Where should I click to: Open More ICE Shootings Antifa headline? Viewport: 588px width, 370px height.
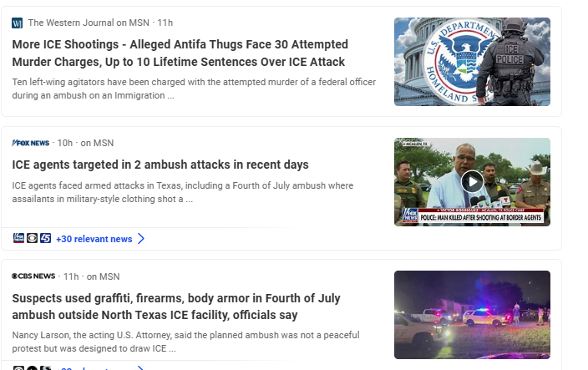[180, 53]
